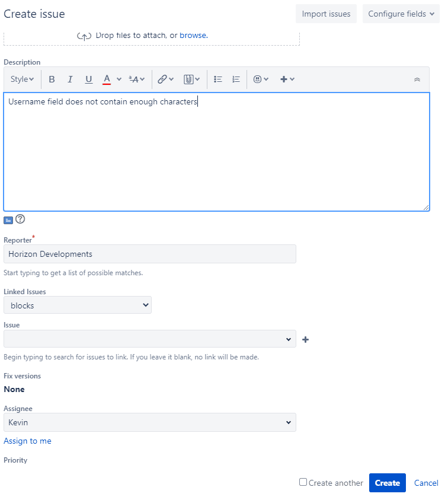Screen dimensions: 448x500
Task: Enable the Create another checkbox
Action: 303,483
